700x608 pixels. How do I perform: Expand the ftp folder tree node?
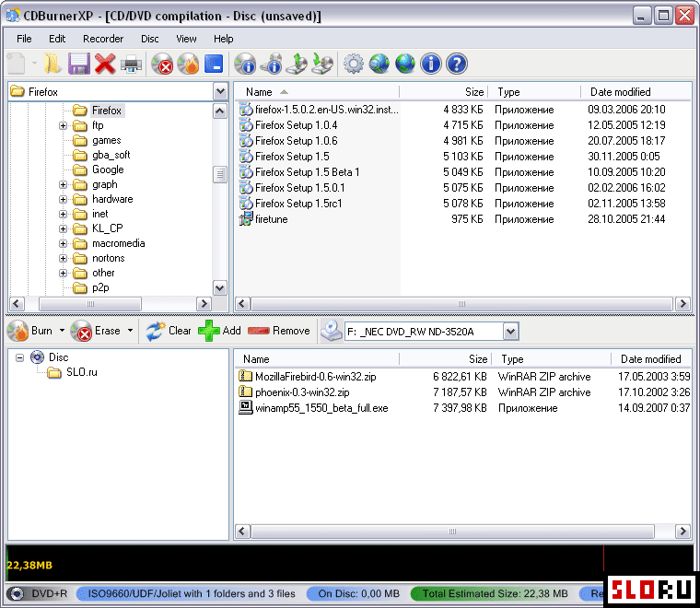(63, 125)
